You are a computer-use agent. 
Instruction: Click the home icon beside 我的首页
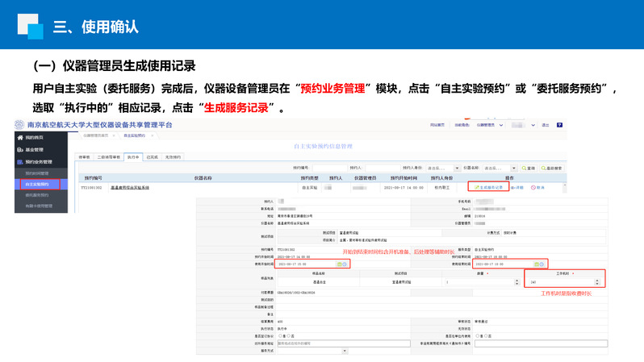[20, 138]
